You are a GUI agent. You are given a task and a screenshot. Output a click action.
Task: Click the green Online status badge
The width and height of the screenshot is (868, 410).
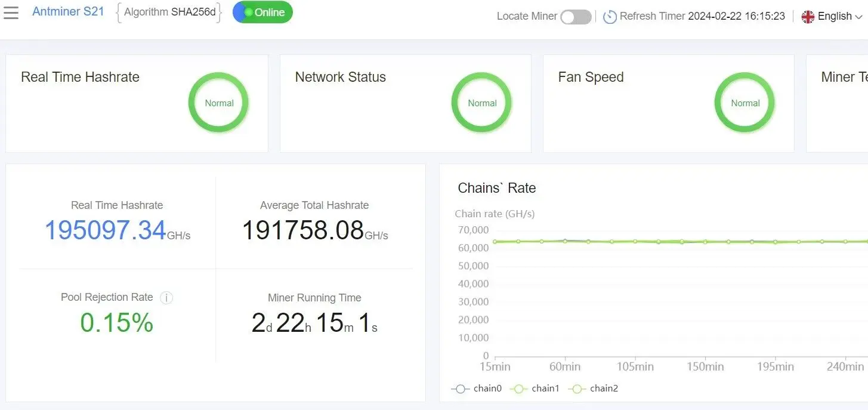tap(262, 12)
